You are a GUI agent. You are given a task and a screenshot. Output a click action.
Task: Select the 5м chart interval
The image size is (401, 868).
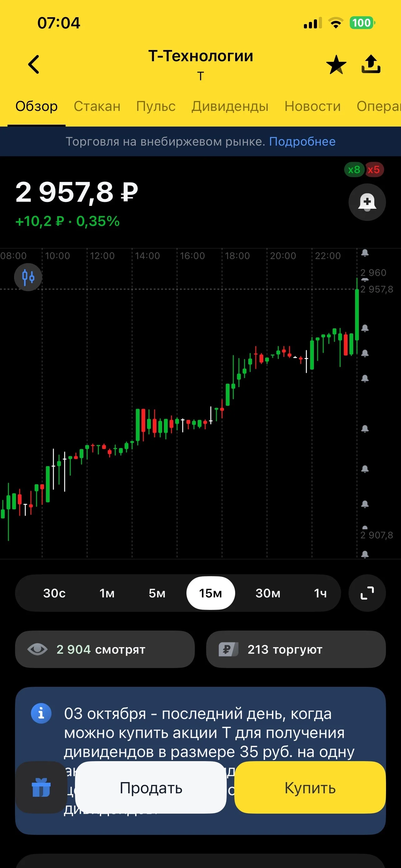157,593
